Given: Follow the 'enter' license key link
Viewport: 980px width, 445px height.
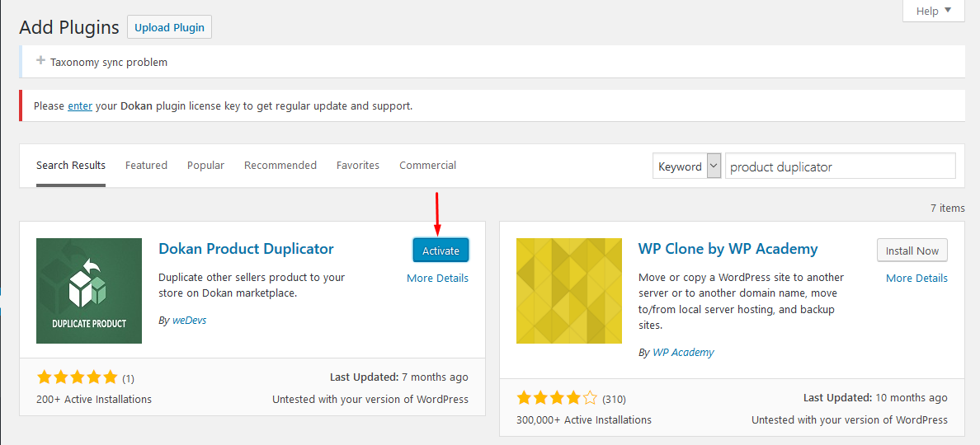Looking at the screenshot, I should tap(80, 106).
